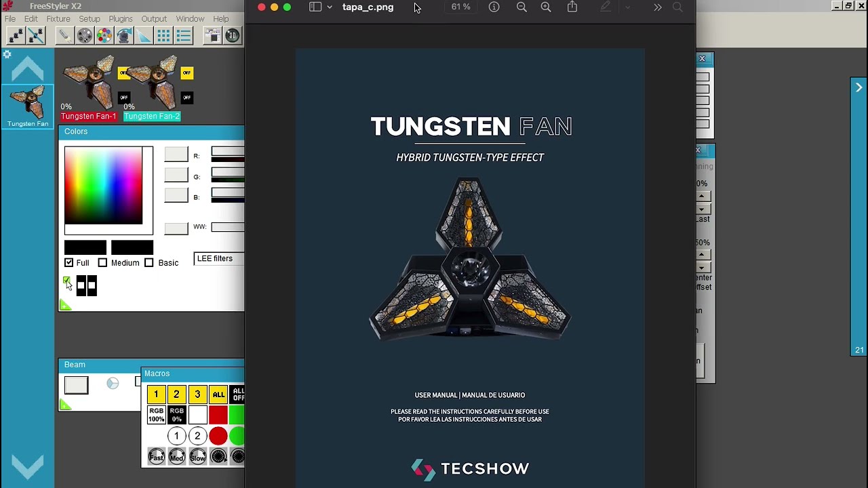Expand Beam panel with green corner triangle
Viewport: 868px width, 488px height.
[x=65, y=405]
